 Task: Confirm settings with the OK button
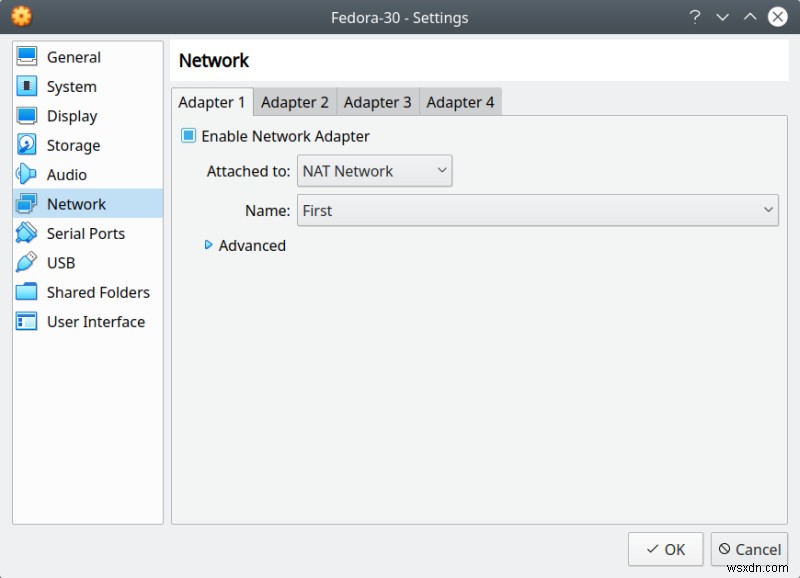664,549
